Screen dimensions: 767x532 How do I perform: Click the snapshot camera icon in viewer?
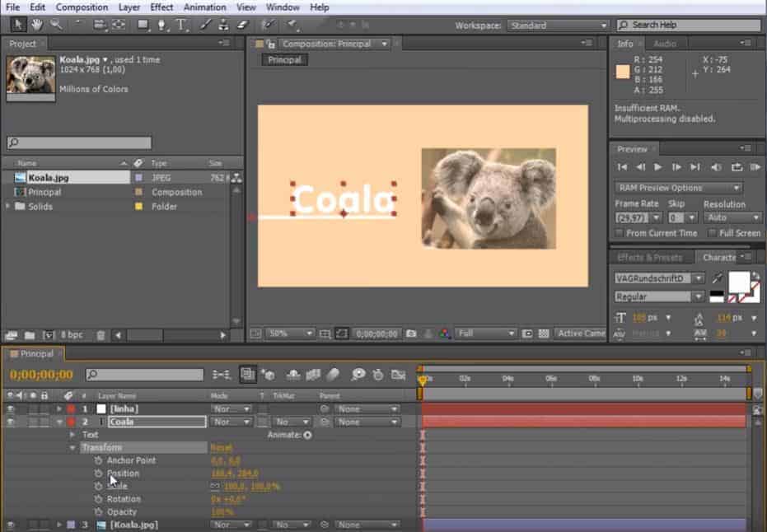[411, 334]
